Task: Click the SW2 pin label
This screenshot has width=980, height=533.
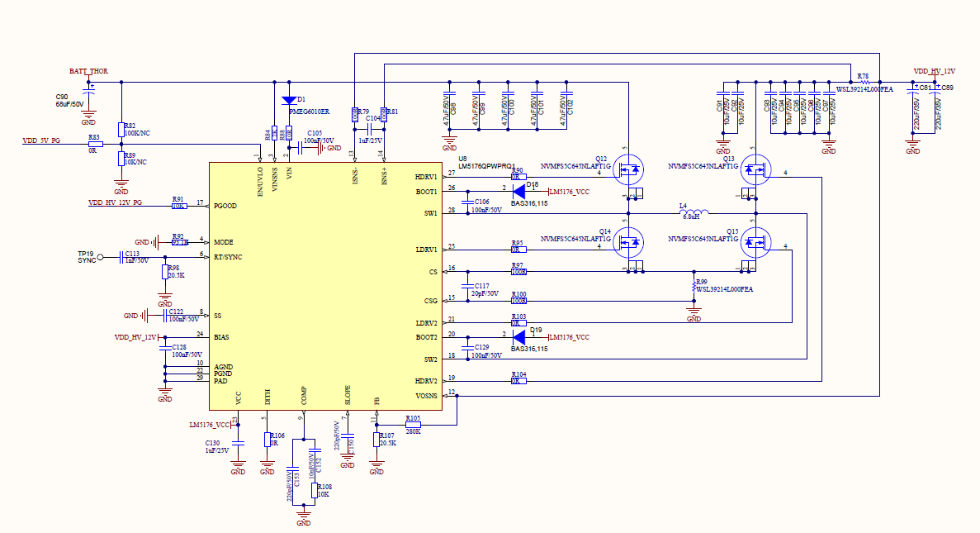Action: coord(431,359)
